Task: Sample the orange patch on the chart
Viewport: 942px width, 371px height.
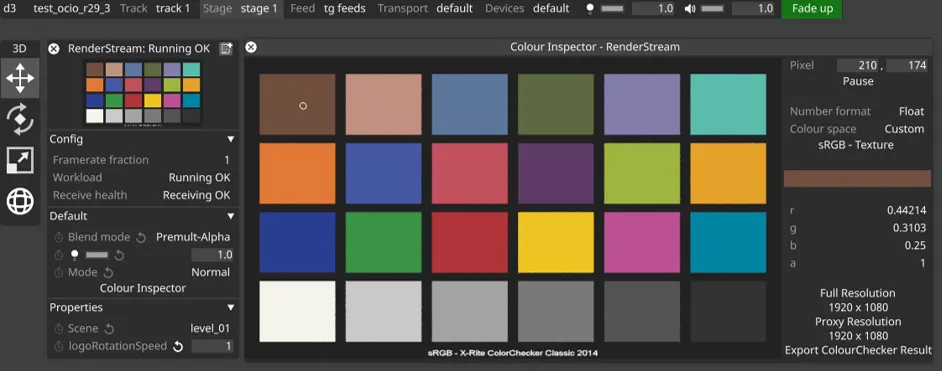Action: (297, 173)
